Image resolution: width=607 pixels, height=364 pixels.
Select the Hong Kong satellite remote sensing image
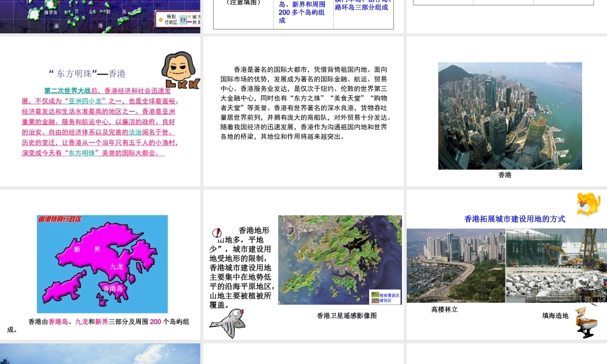340,260
